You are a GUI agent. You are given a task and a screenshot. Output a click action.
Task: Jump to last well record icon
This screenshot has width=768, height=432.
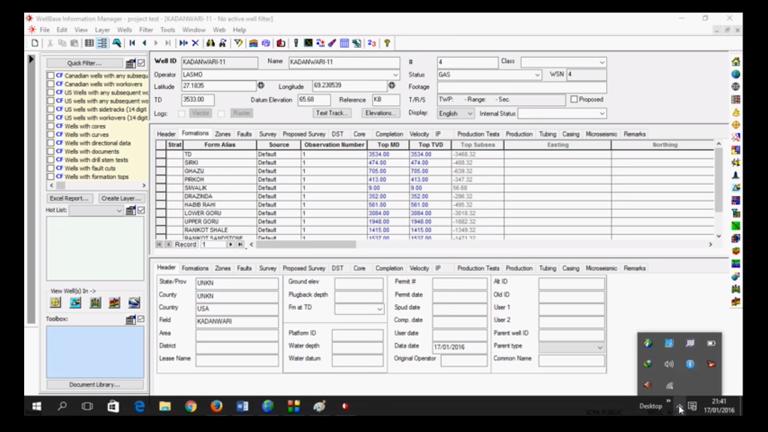click(168, 43)
